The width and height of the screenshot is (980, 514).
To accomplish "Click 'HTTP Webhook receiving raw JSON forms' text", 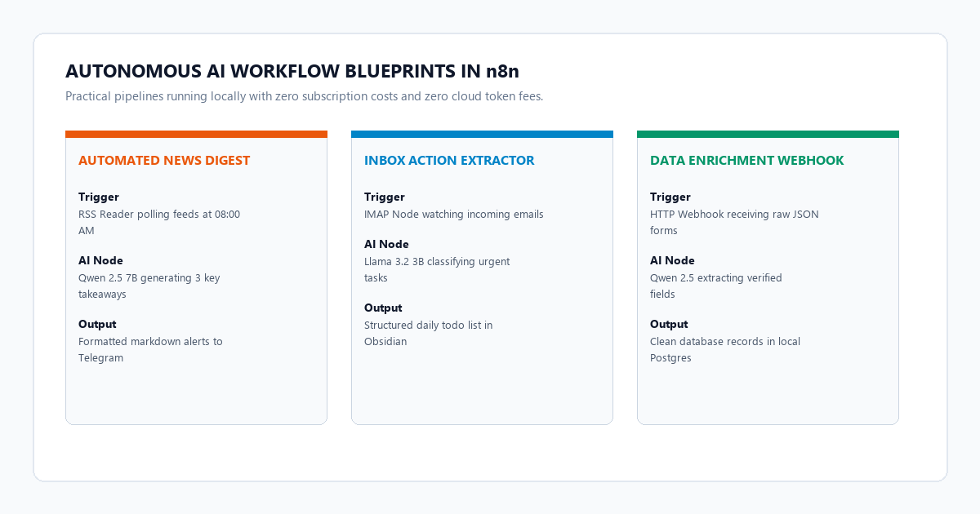I will click(x=735, y=223).
